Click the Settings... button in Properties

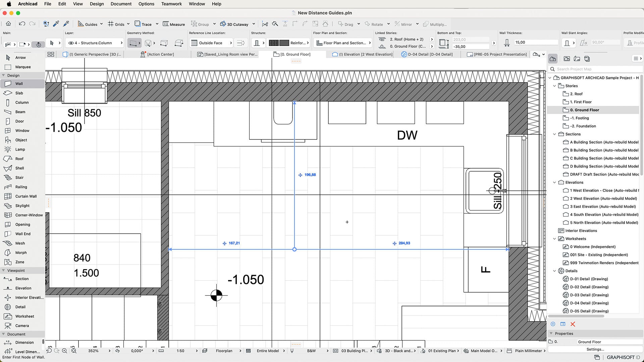pyautogui.click(x=595, y=349)
